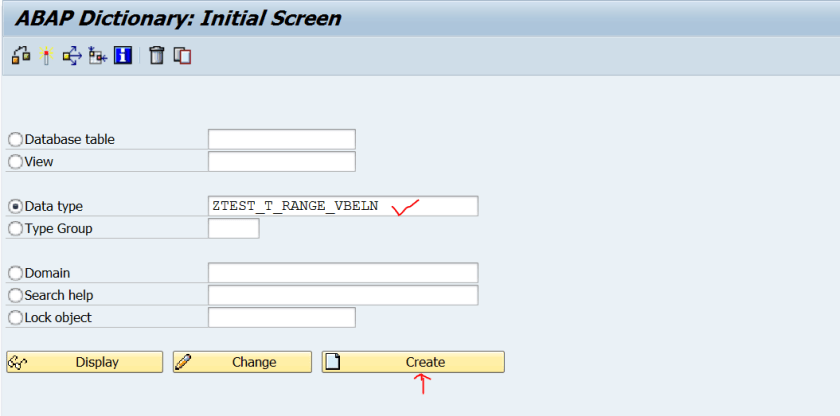Choose the Type Group radio option
The width and height of the screenshot is (840, 416).
[15, 229]
